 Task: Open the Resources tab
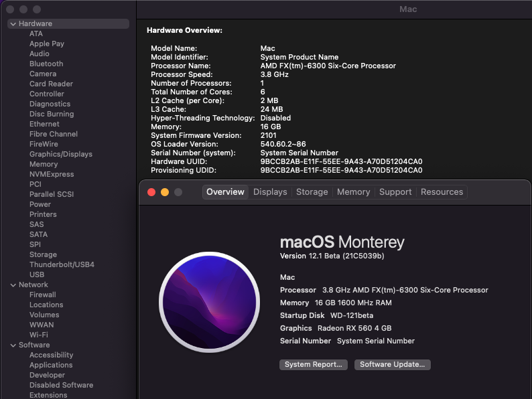coord(442,192)
